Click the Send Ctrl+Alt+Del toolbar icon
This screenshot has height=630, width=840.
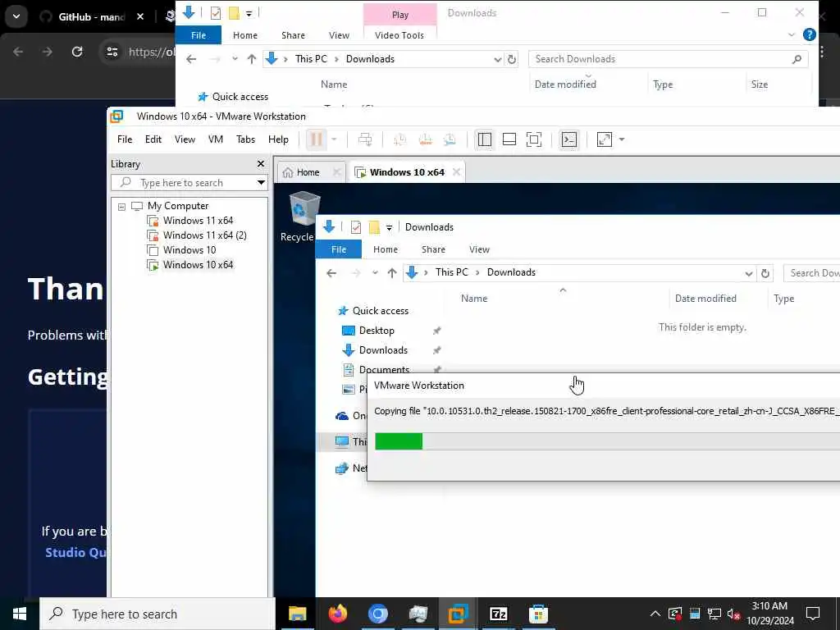pyautogui.click(x=365, y=139)
